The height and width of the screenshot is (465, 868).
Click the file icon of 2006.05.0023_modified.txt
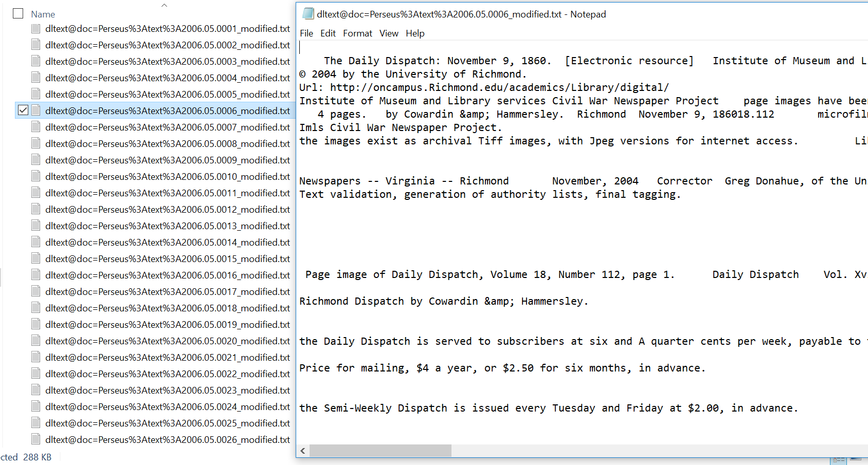[x=35, y=390]
